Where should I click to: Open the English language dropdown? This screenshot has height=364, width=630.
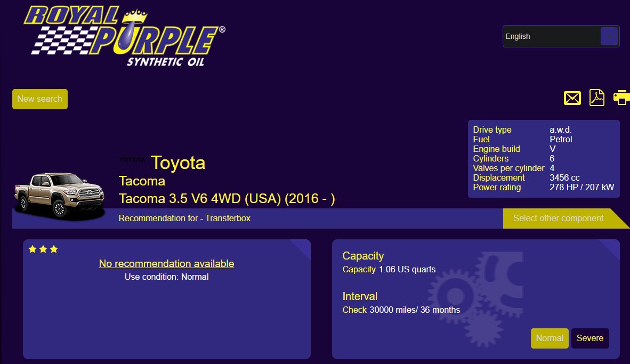(561, 36)
